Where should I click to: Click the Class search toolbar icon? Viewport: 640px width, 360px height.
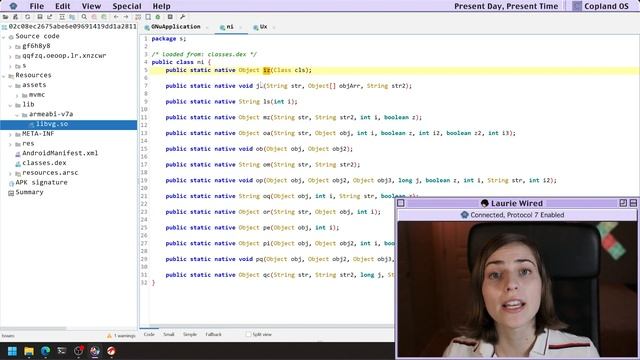tap(94, 17)
